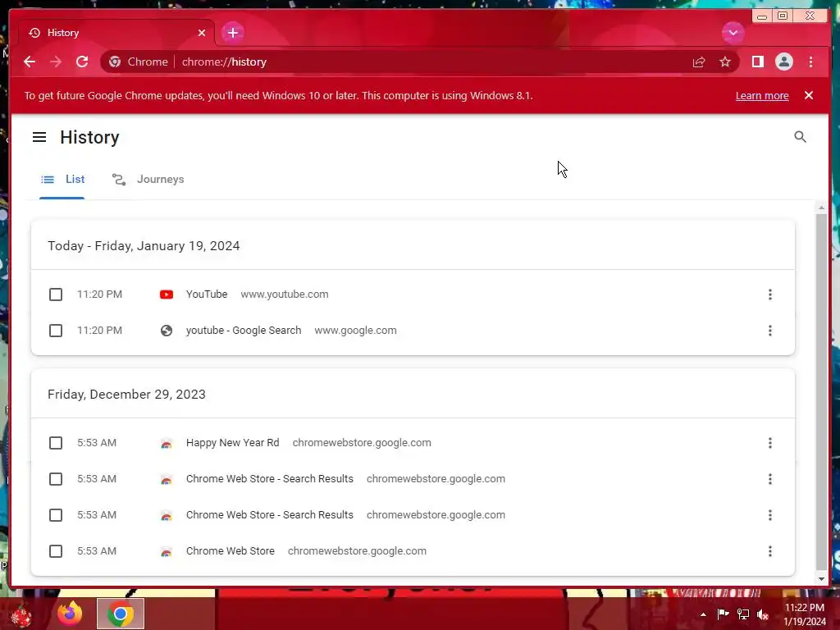This screenshot has height=630, width=840.
Task: Select the History browser tab
Action: click(x=116, y=33)
